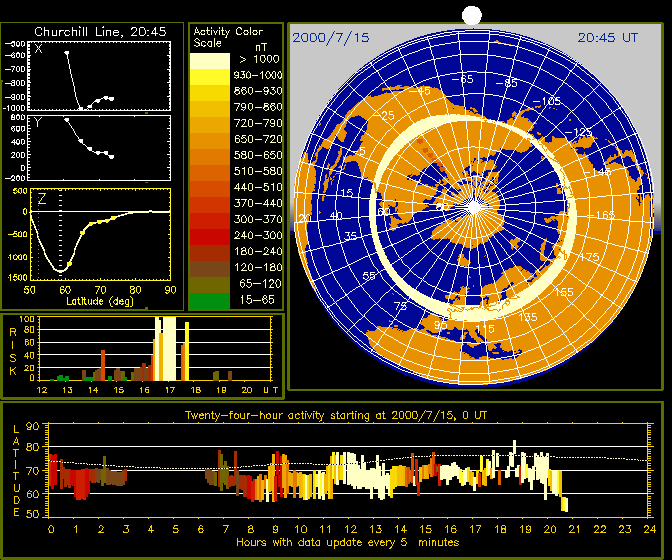Open the X component plot
This screenshot has width=672, height=560.
100,76
